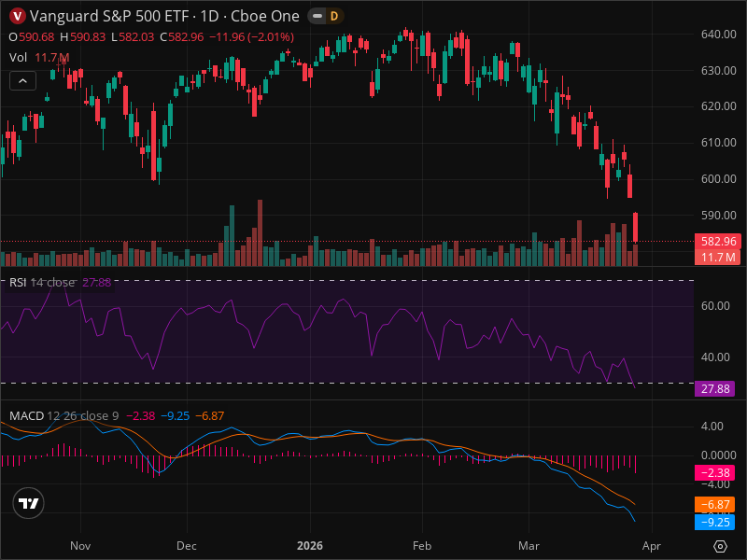Image resolution: width=747 pixels, height=560 pixels.
Task: Click the 630.00 price scale label
Action: tap(718, 71)
